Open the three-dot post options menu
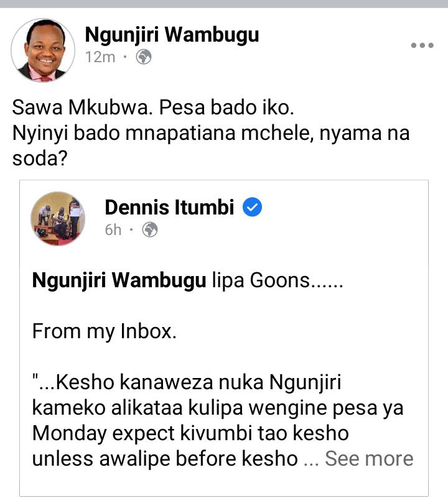This screenshot has height=498, width=448. coord(422,45)
